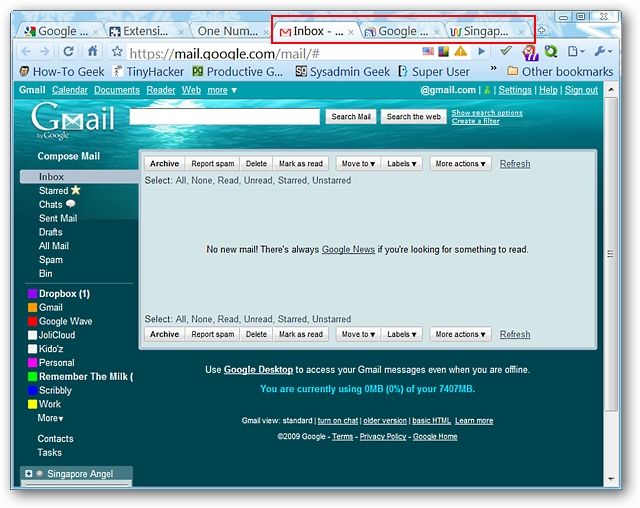Click top Archive button
Viewport: 640px width, 508px height.
(x=164, y=164)
